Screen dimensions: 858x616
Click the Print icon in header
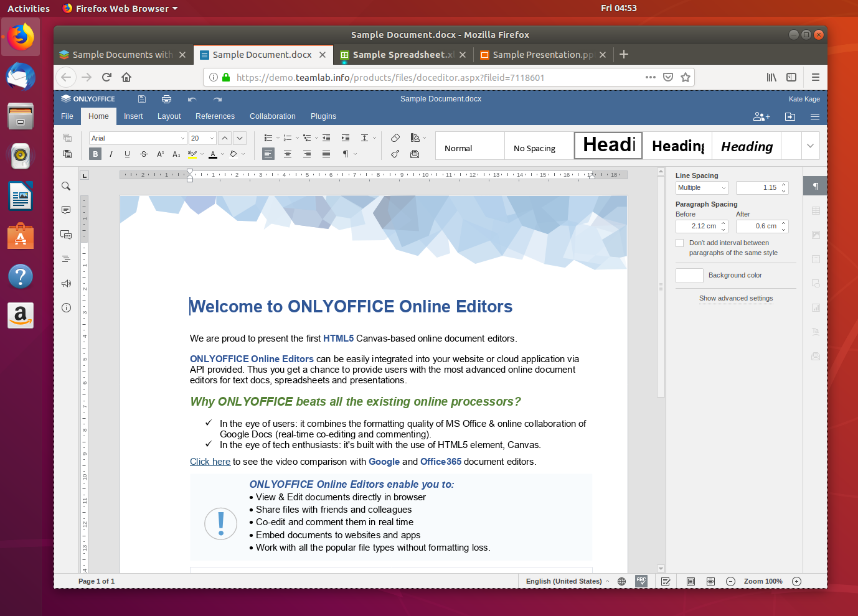[166, 99]
